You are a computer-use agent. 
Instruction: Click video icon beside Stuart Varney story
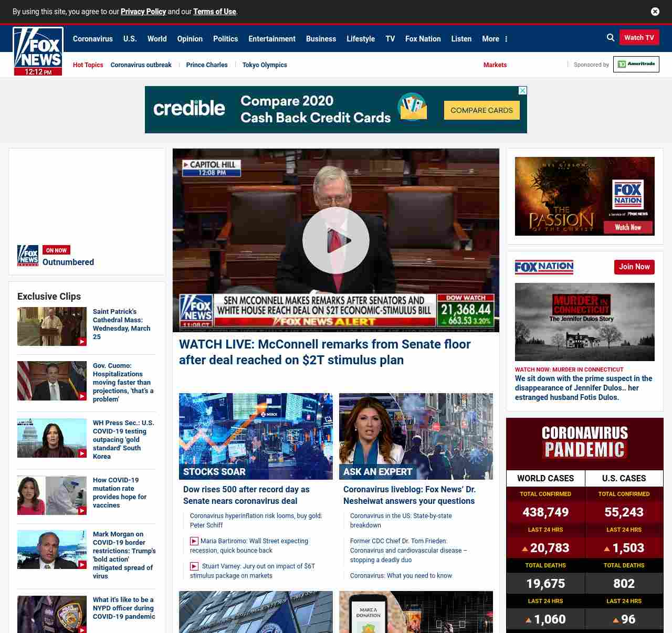[194, 566]
